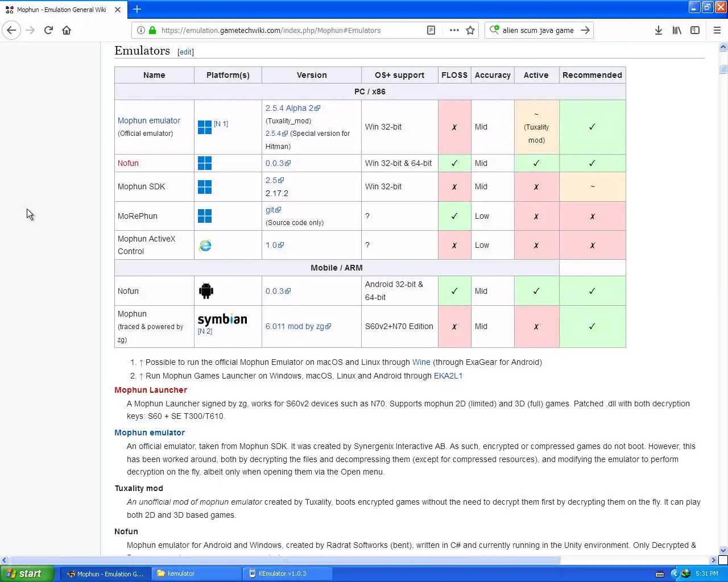
Task: Click the 5:31 PM system clock
Action: coord(707,573)
